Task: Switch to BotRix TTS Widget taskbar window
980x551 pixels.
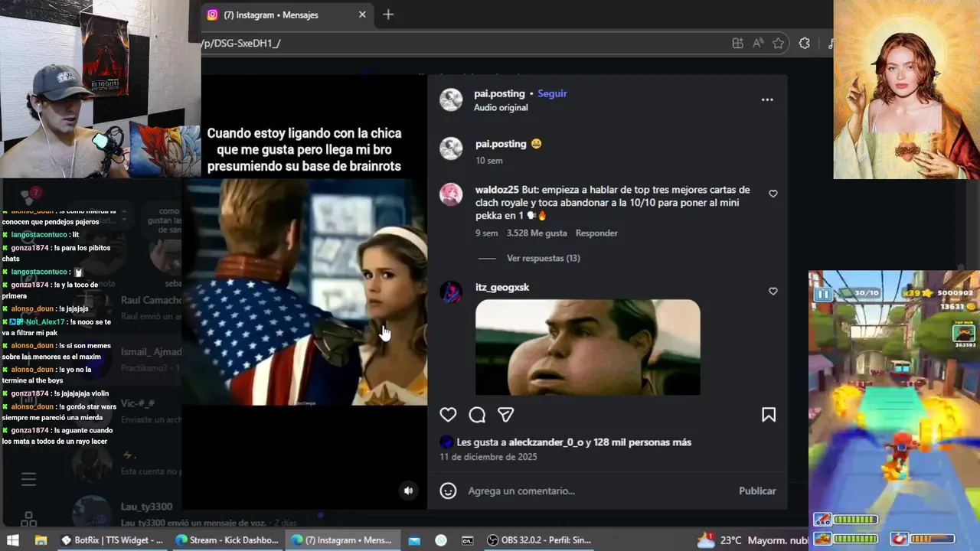Action: click(x=112, y=540)
